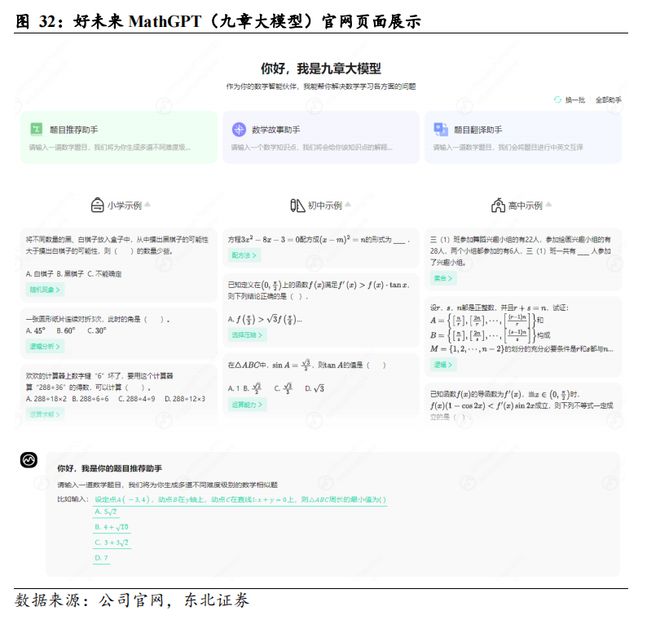The image size is (660, 620).
Task: Open the 全部助手 link
Action: point(608,100)
